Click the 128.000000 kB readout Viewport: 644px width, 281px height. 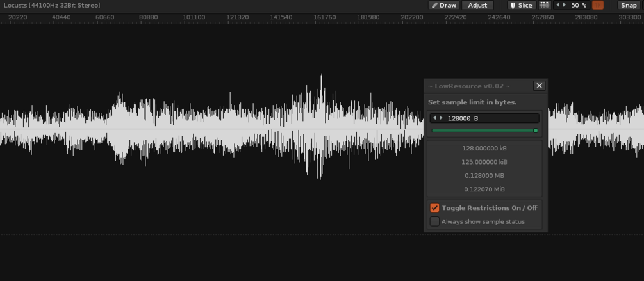pyautogui.click(x=484, y=148)
